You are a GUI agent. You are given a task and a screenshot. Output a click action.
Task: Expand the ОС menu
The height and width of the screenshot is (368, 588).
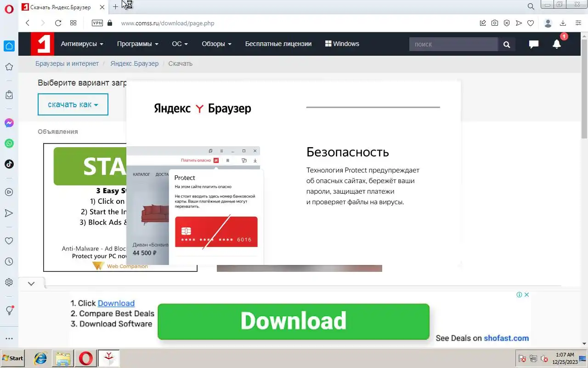[180, 44]
